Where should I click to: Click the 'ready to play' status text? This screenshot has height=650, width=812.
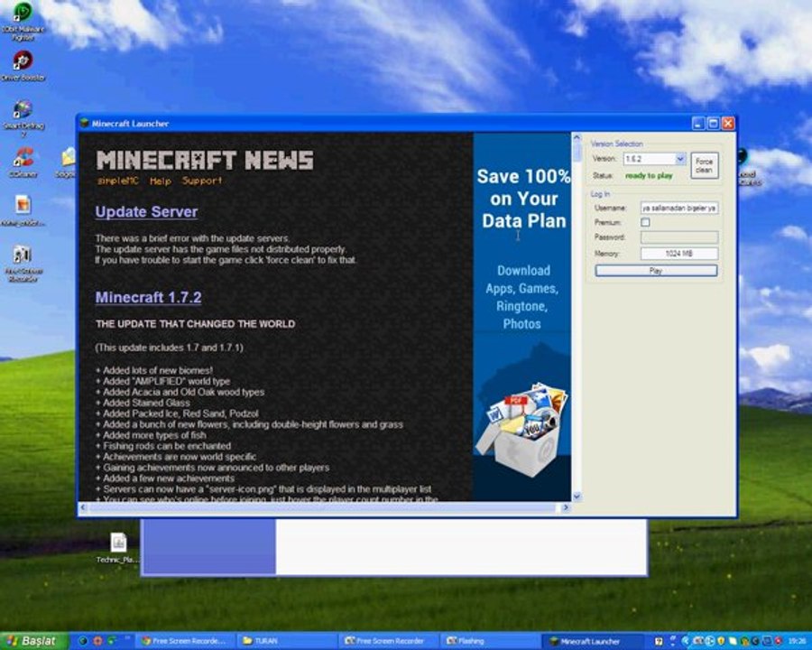click(649, 176)
